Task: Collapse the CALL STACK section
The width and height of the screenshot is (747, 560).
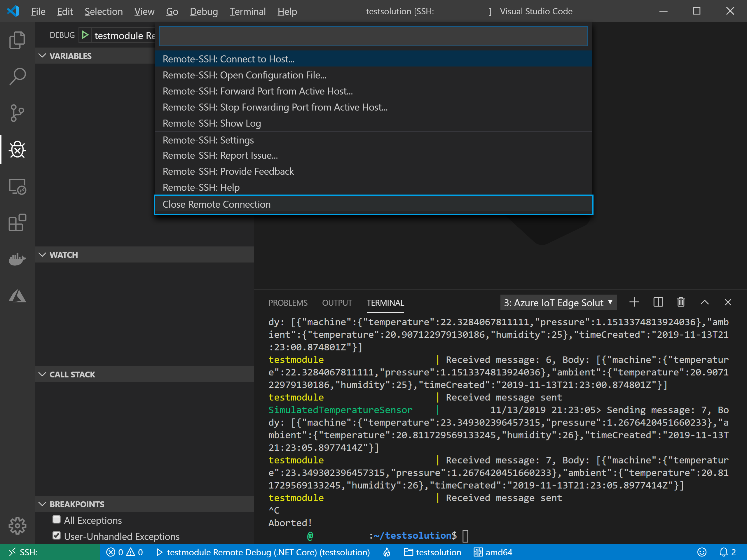Action: point(42,374)
